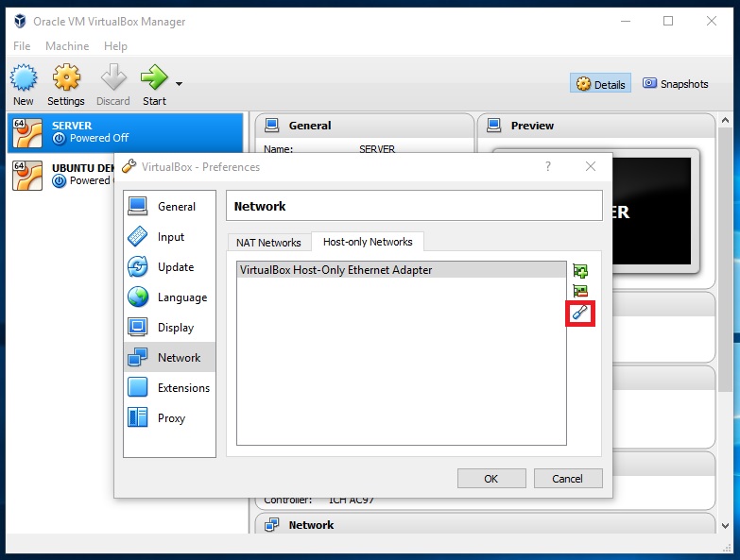This screenshot has width=740, height=560.
Task: Open the File menu
Action: [x=22, y=46]
